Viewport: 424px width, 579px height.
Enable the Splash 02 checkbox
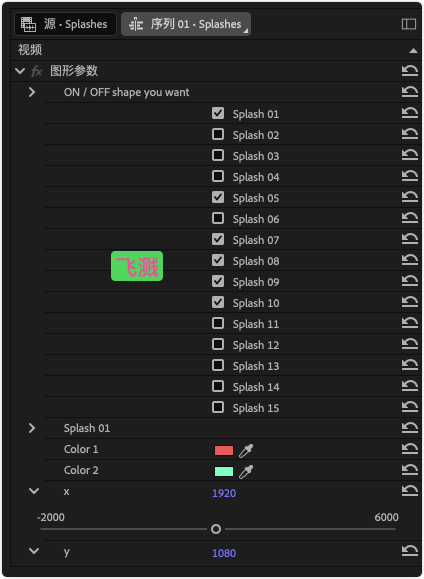[218, 134]
